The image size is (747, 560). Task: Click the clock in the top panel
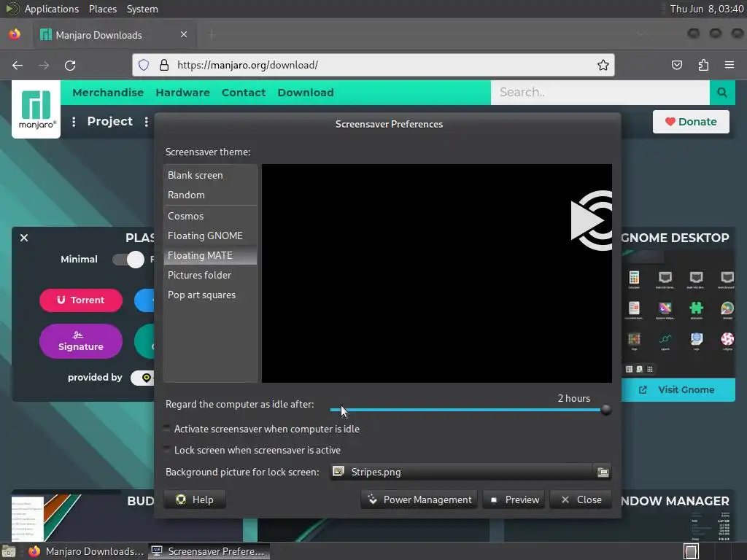(x=706, y=9)
